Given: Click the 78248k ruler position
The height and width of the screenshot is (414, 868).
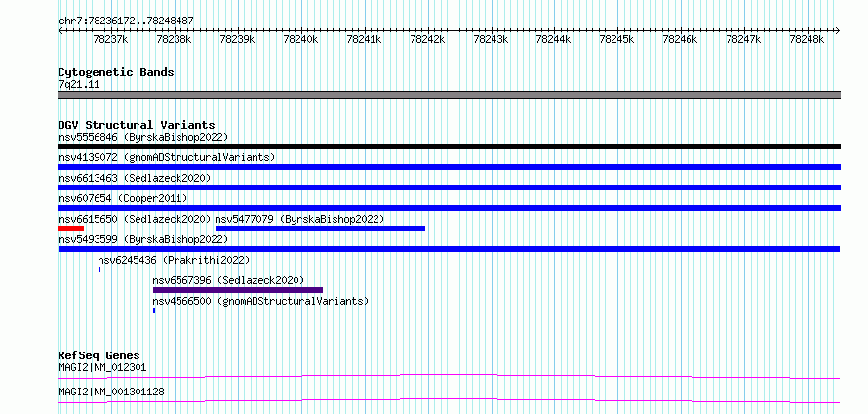Looking at the screenshot, I should click(x=808, y=39).
